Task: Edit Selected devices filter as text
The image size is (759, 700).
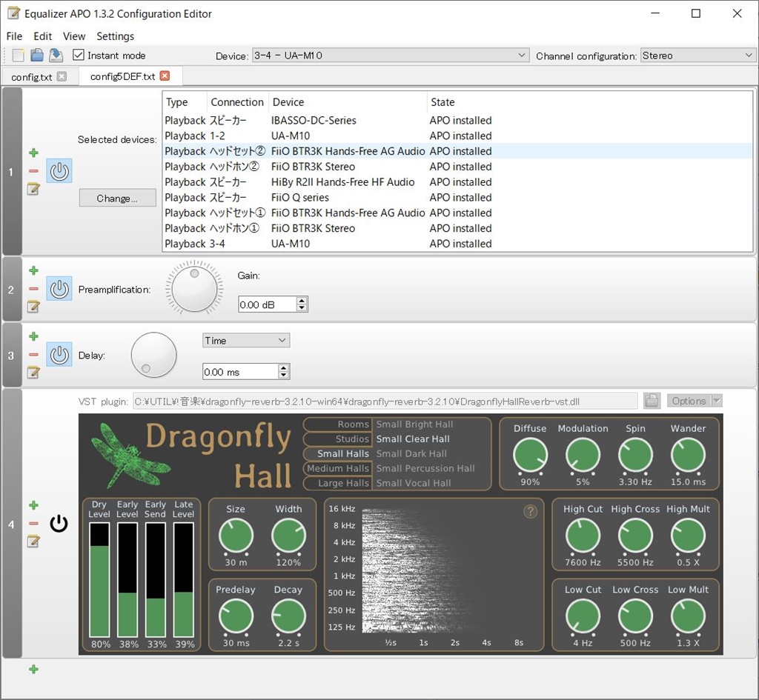Action: (33, 189)
